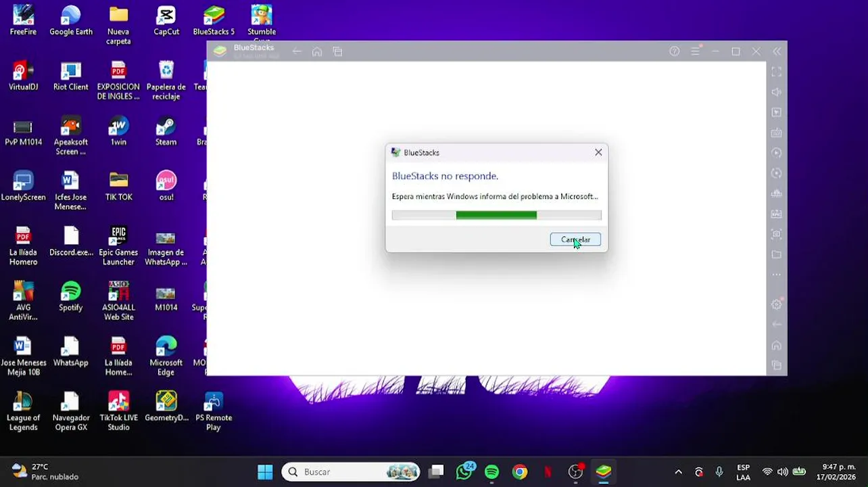
Task: Toggle BlueStacks fullscreen mode
Action: (x=777, y=72)
